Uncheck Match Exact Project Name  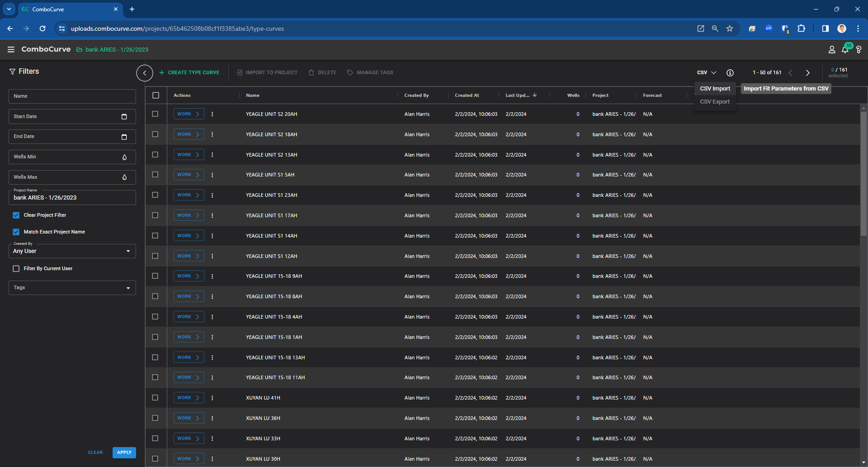coord(16,232)
